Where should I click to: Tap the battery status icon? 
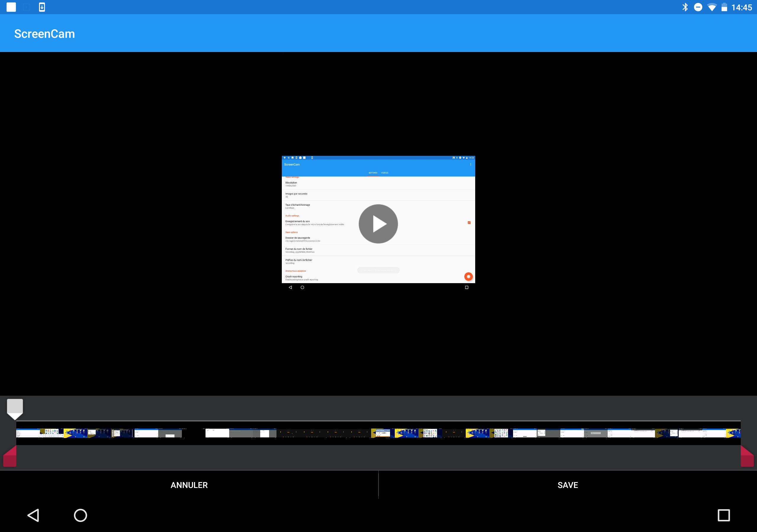[x=724, y=7]
